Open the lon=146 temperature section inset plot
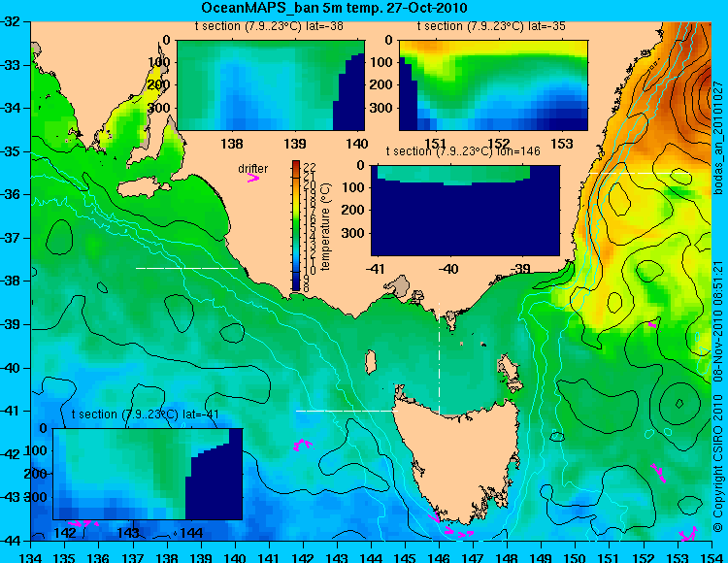Image resolution: width=728 pixels, height=563 pixels. point(465,211)
